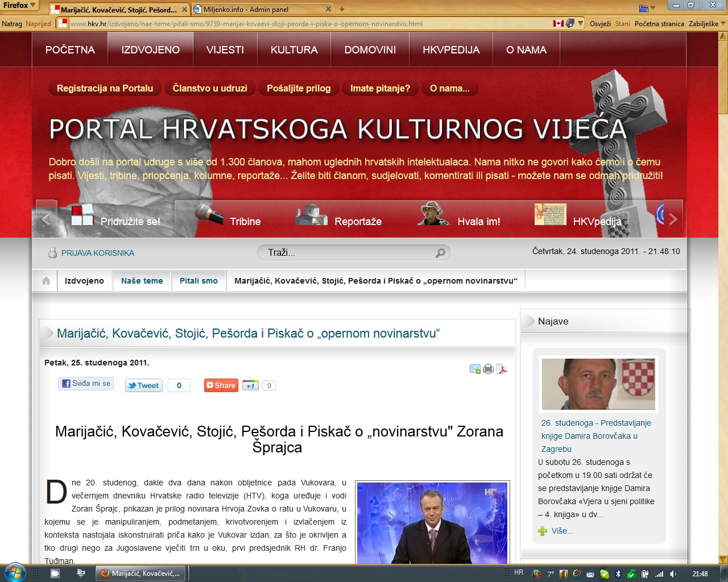The width and height of the screenshot is (728, 582).
Task: Print the article using the printer icon
Action: tap(488, 369)
